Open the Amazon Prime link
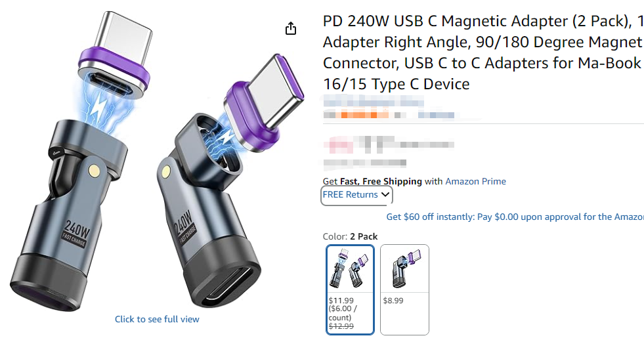This screenshot has width=644, height=342. (x=475, y=181)
